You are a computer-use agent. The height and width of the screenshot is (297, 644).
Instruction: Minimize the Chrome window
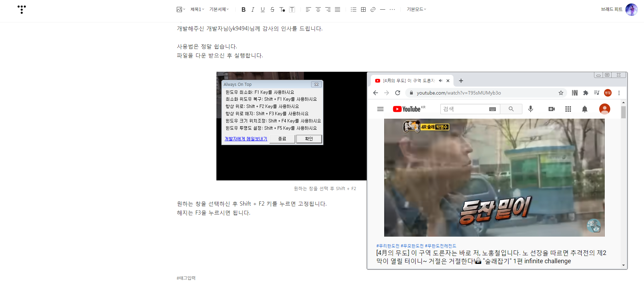click(x=599, y=75)
